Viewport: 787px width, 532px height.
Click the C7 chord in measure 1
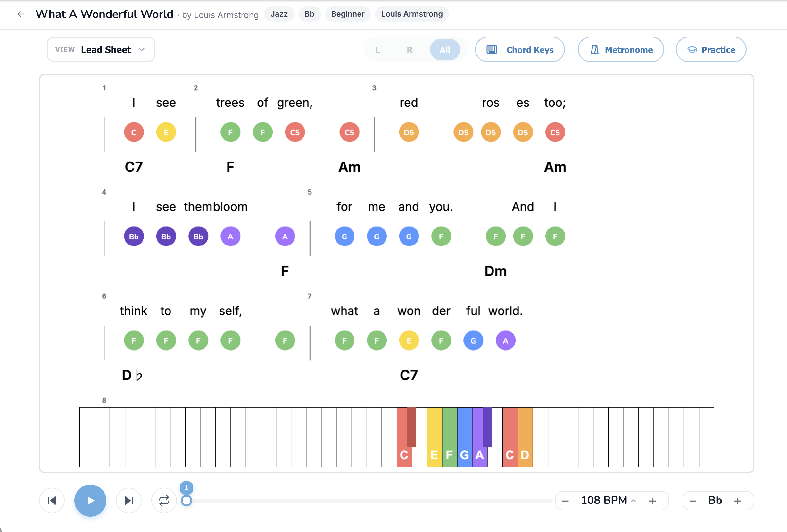[x=134, y=167]
